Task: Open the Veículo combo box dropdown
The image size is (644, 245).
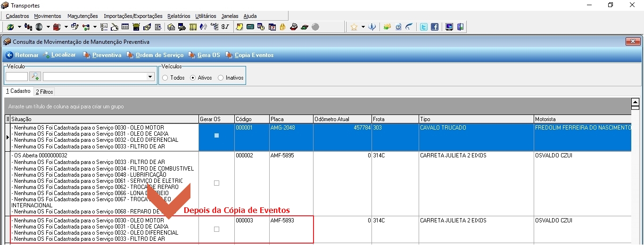Action: [150, 76]
